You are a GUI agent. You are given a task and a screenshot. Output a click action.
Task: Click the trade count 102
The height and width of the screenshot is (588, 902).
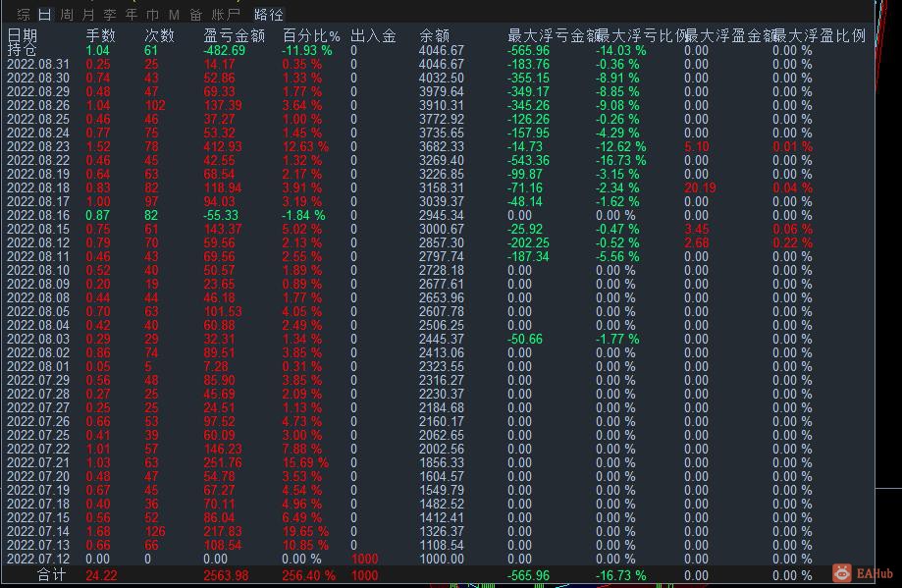click(155, 105)
